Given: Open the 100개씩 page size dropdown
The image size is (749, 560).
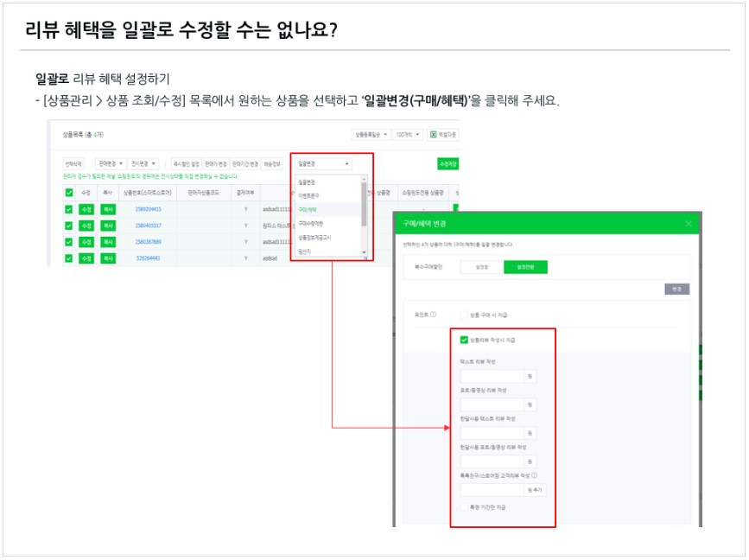Looking at the screenshot, I should tap(407, 135).
